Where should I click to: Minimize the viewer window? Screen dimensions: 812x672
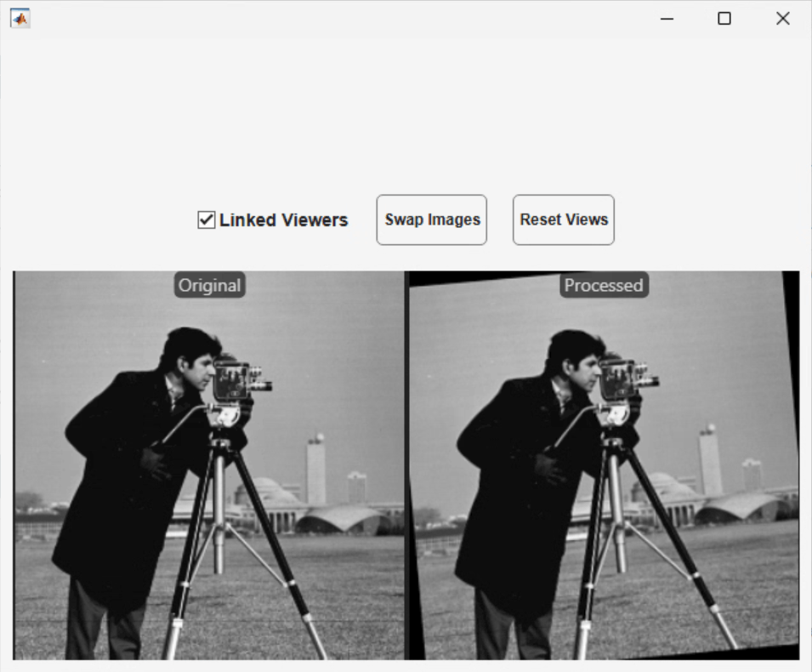pos(667,19)
